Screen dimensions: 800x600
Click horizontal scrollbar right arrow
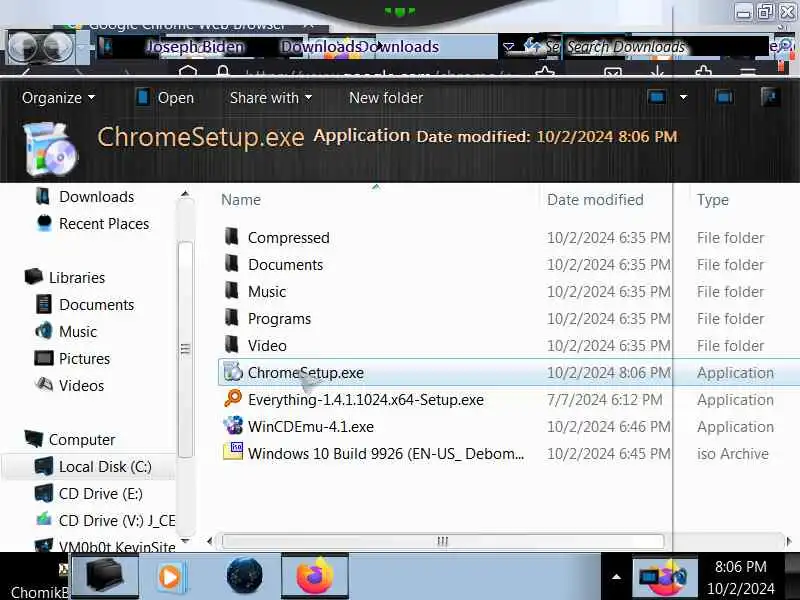click(789, 541)
